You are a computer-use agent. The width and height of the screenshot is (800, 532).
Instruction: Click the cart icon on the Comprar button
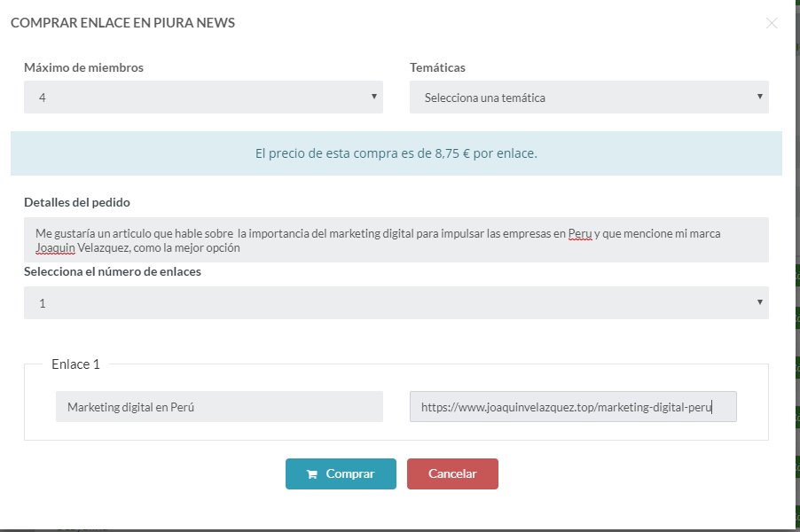point(312,473)
